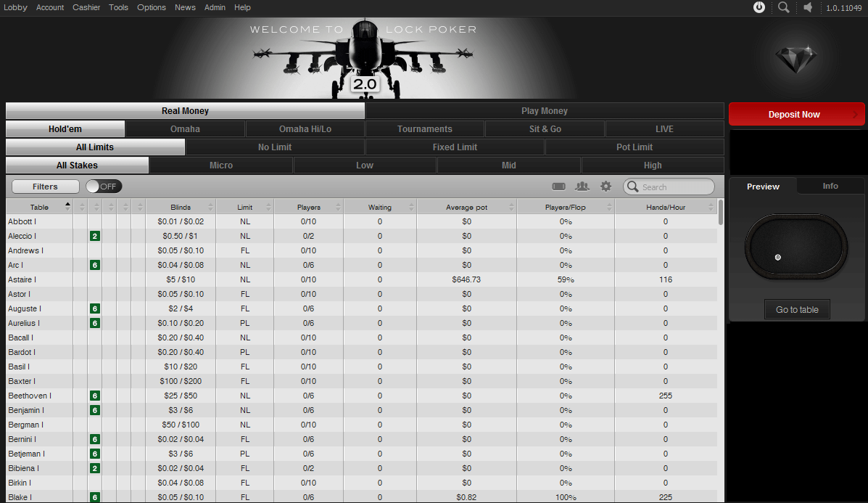Open the Account menu
This screenshot has width=868, height=503.
50,7
